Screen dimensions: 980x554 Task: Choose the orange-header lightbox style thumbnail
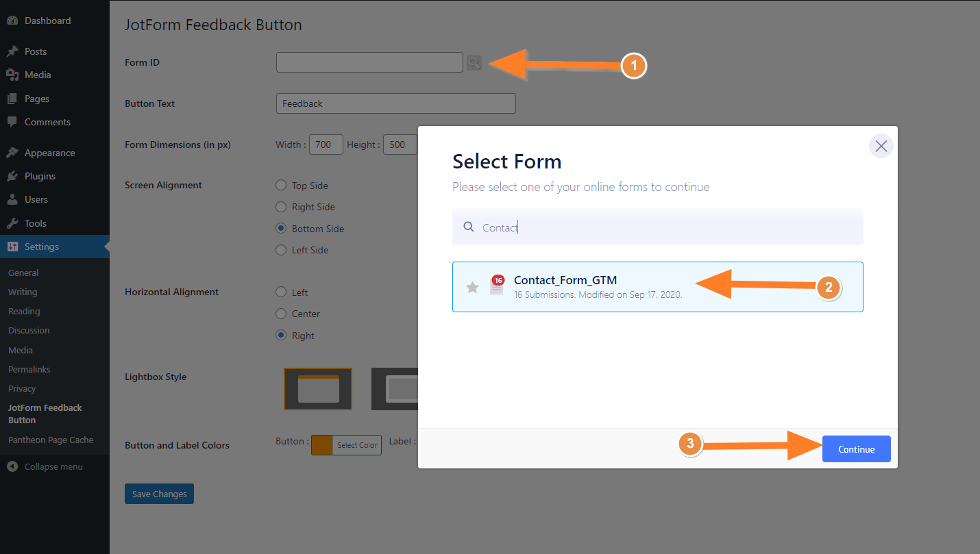pos(318,389)
